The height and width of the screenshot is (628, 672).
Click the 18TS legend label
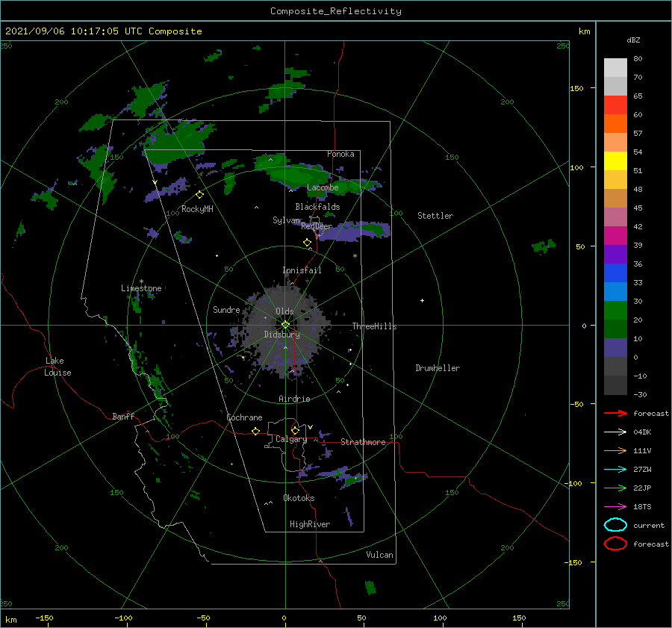(x=642, y=506)
